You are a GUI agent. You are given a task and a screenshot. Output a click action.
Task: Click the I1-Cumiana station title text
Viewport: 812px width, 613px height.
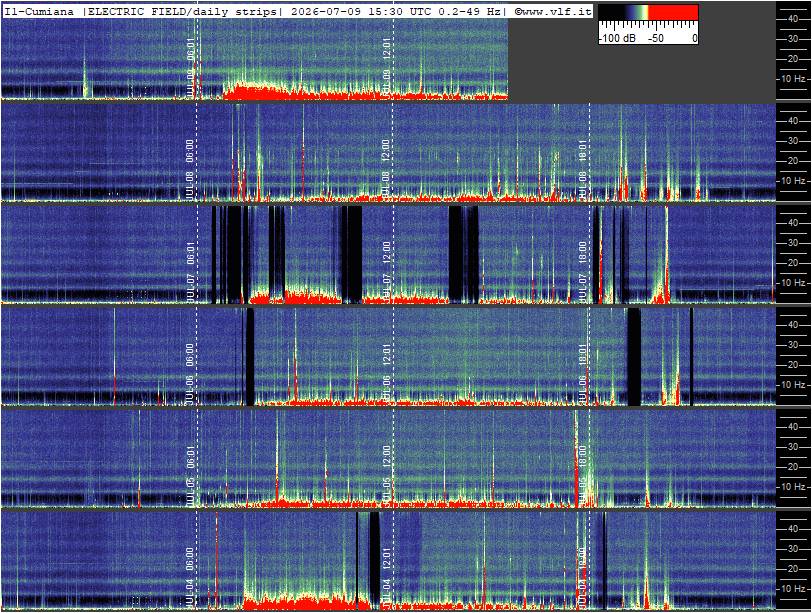tap(39, 11)
